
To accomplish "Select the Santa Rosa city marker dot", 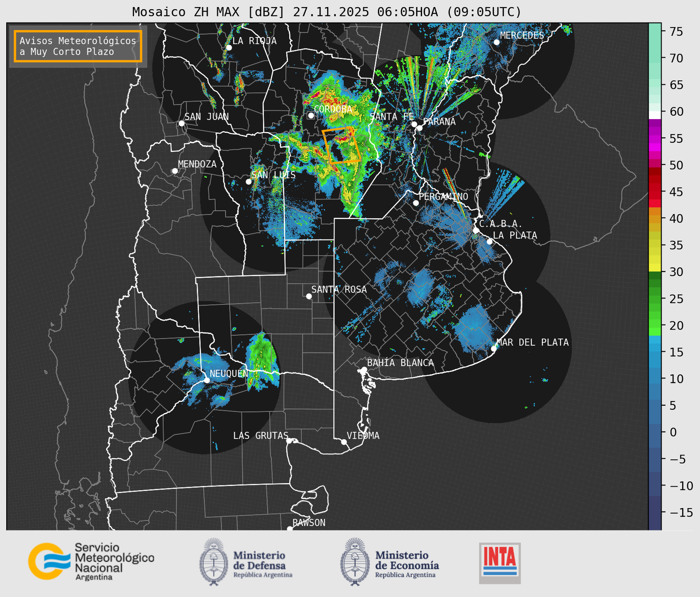I will tap(309, 296).
